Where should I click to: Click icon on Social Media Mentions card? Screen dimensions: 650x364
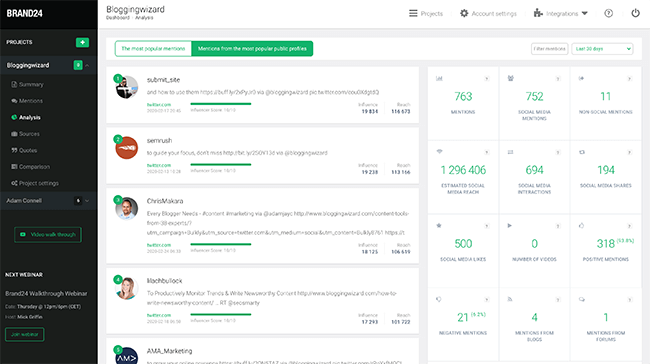pyautogui.click(x=511, y=78)
